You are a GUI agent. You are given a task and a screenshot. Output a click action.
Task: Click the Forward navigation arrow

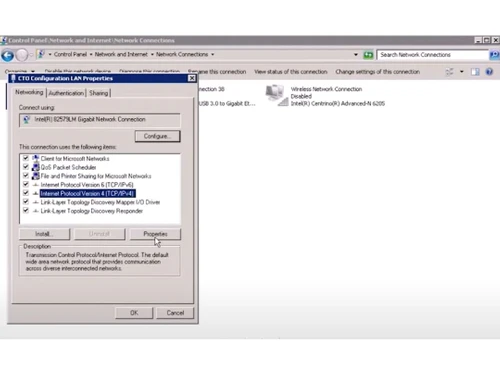click(22, 55)
